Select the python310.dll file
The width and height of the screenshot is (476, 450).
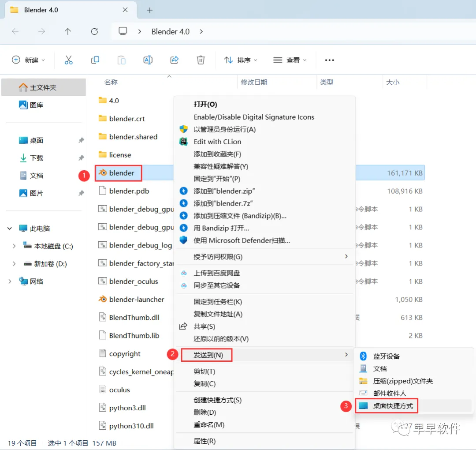126,426
